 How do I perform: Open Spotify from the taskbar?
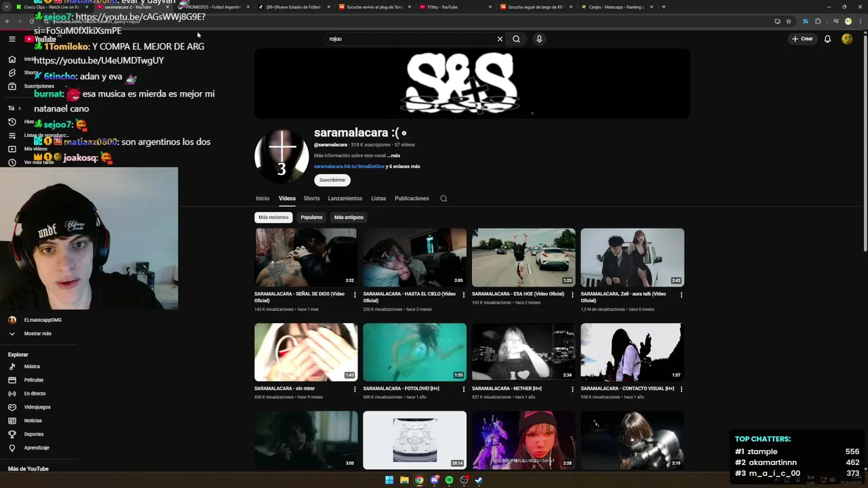click(x=449, y=481)
